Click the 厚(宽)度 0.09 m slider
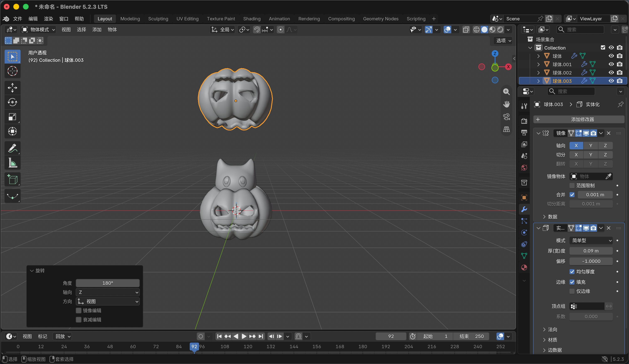 coord(591,251)
